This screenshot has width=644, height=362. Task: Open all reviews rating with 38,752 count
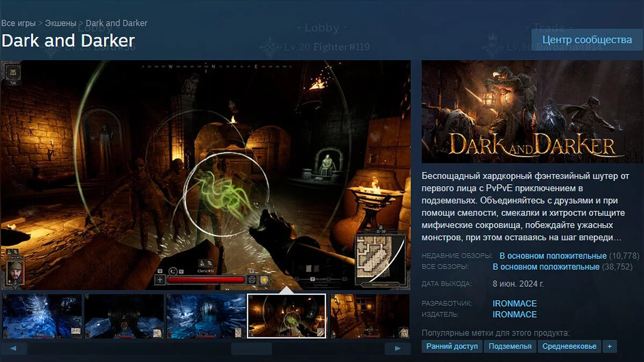pyautogui.click(x=546, y=267)
